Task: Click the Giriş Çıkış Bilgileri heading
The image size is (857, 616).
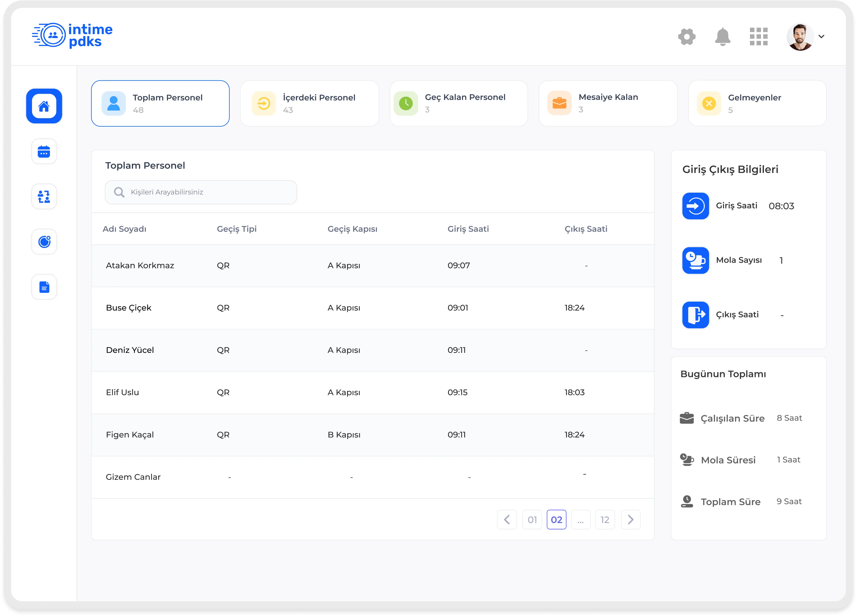Action: 730,170
